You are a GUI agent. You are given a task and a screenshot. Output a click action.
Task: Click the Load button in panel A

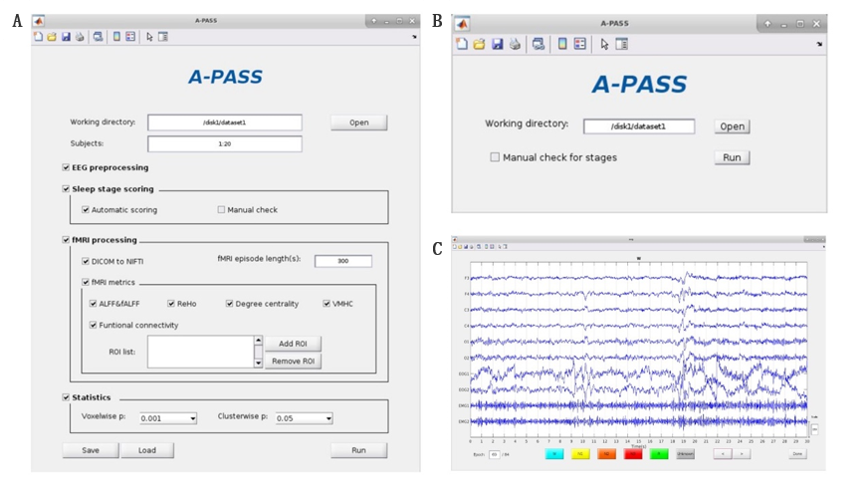(x=146, y=450)
